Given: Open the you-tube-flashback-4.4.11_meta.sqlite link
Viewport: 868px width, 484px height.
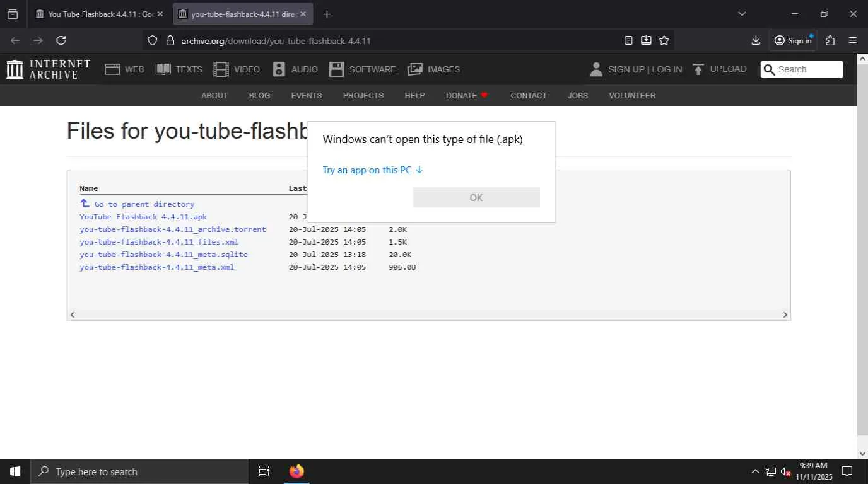Looking at the screenshot, I should (x=163, y=255).
